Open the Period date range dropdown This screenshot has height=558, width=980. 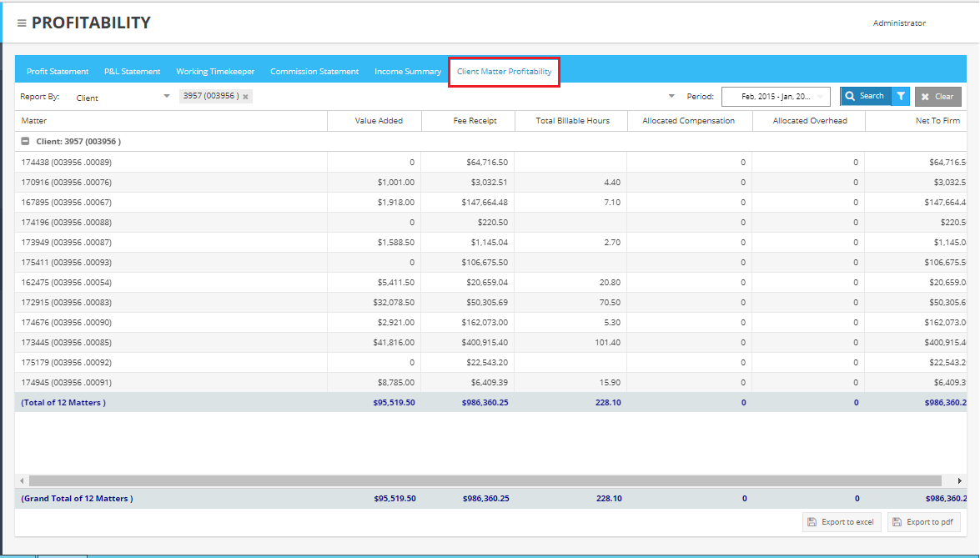(776, 97)
